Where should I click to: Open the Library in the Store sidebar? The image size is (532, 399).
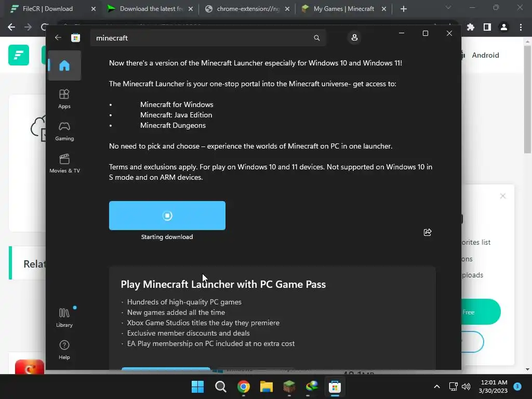(64, 317)
